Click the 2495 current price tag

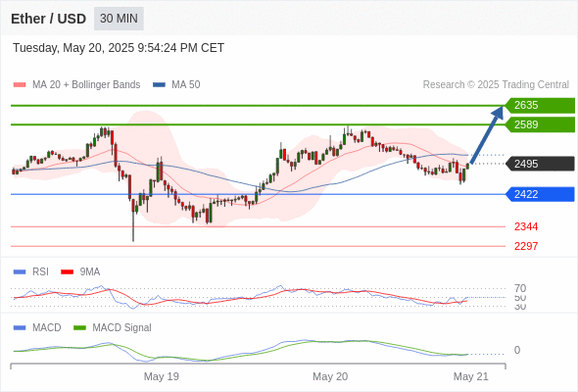click(540, 164)
